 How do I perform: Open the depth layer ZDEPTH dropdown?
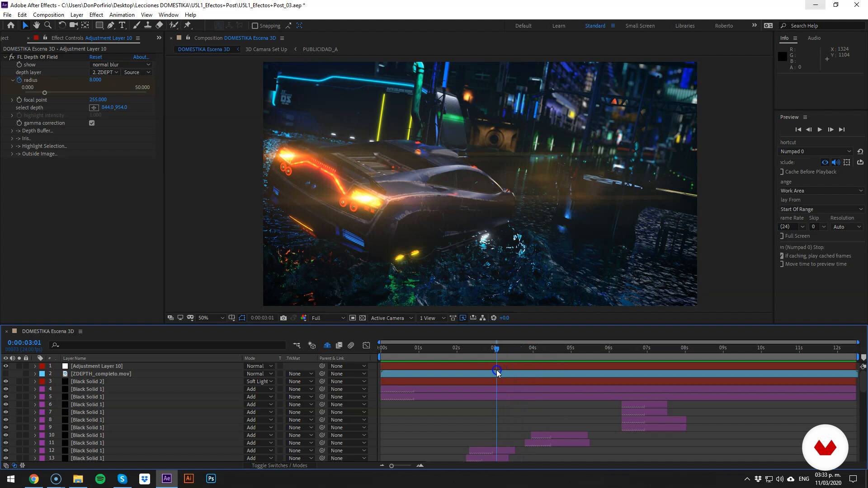click(x=105, y=72)
